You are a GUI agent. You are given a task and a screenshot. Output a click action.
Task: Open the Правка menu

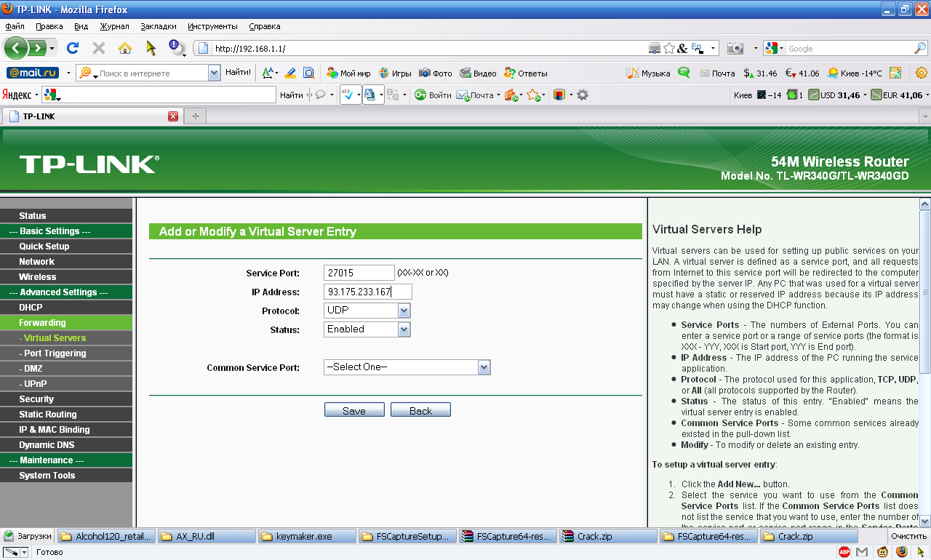49,26
